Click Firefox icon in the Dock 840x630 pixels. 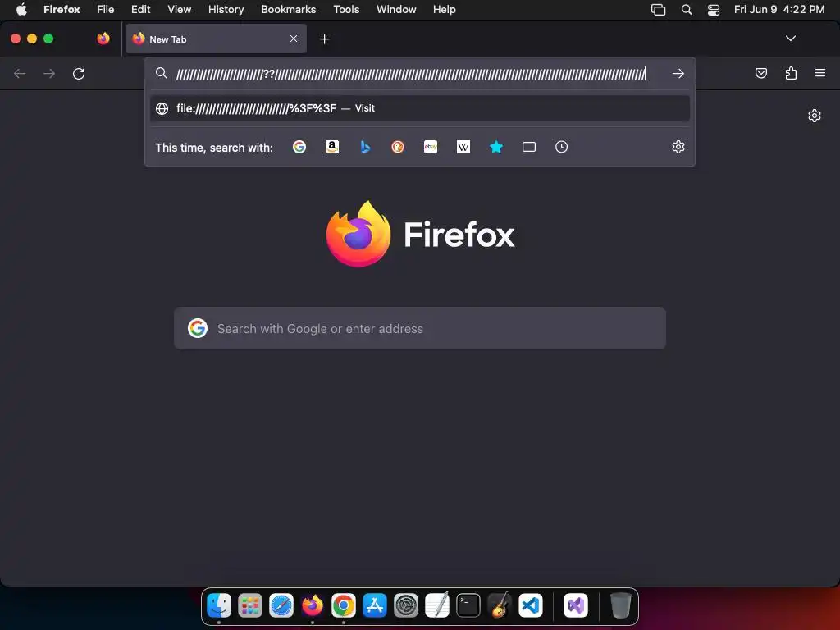[313, 605]
